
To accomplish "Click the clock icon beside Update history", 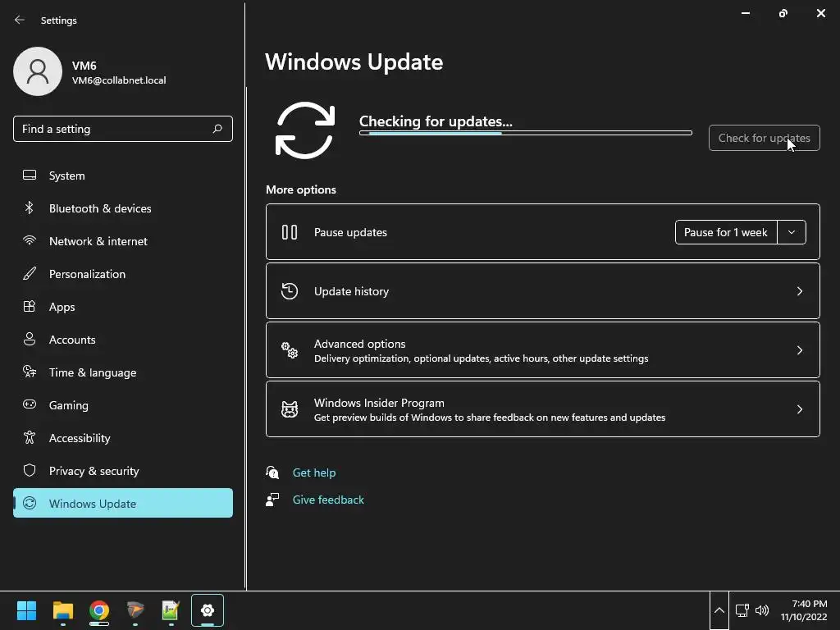I will (x=290, y=291).
